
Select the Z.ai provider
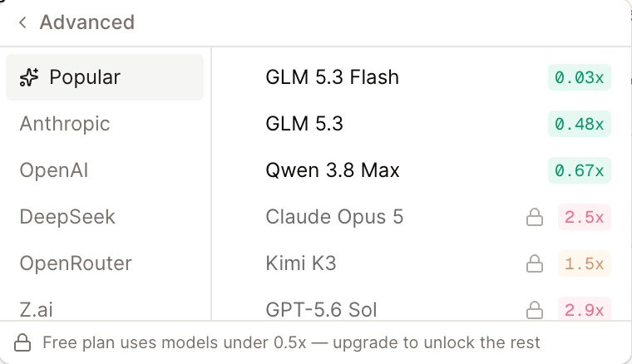pos(105,309)
